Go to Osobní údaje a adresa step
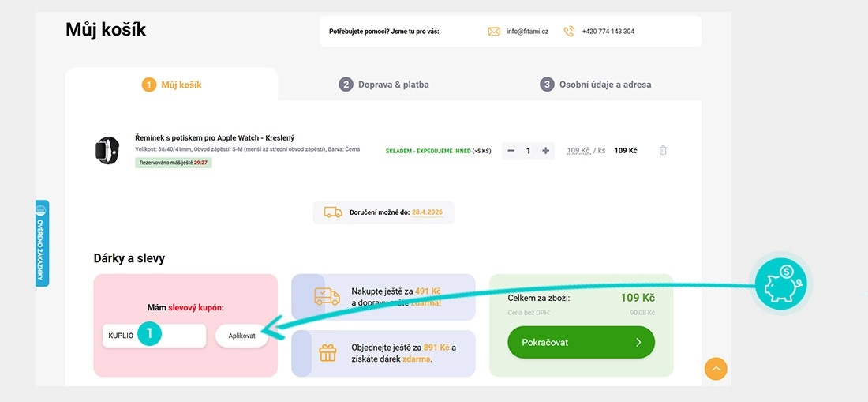Screen dimensions: 868x402 coord(596,85)
